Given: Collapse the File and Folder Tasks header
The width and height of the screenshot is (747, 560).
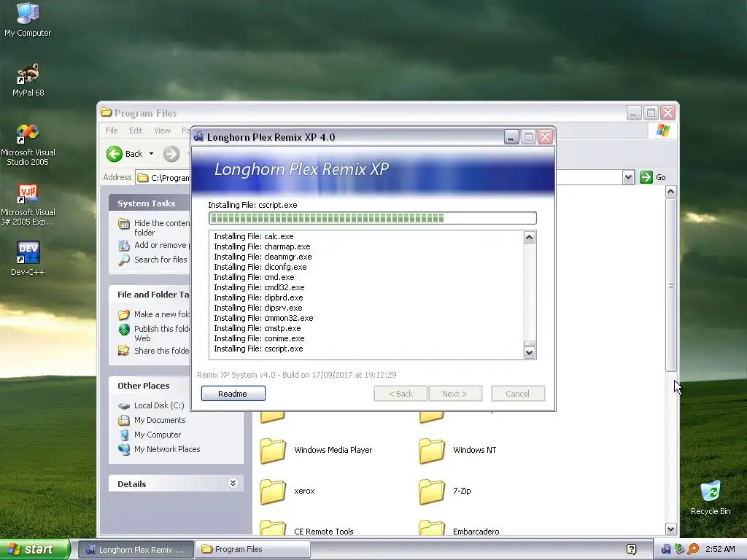Looking at the screenshot, I should pyautogui.click(x=149, y=295).
